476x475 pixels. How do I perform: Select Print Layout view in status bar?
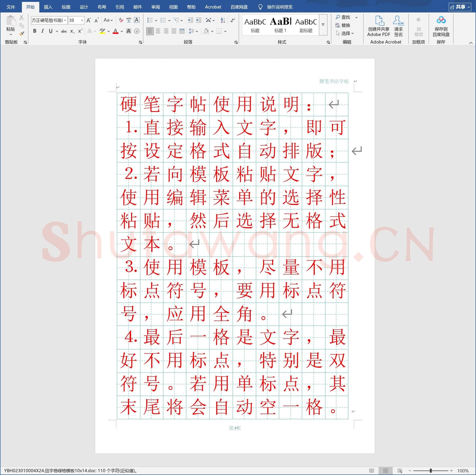386,471
